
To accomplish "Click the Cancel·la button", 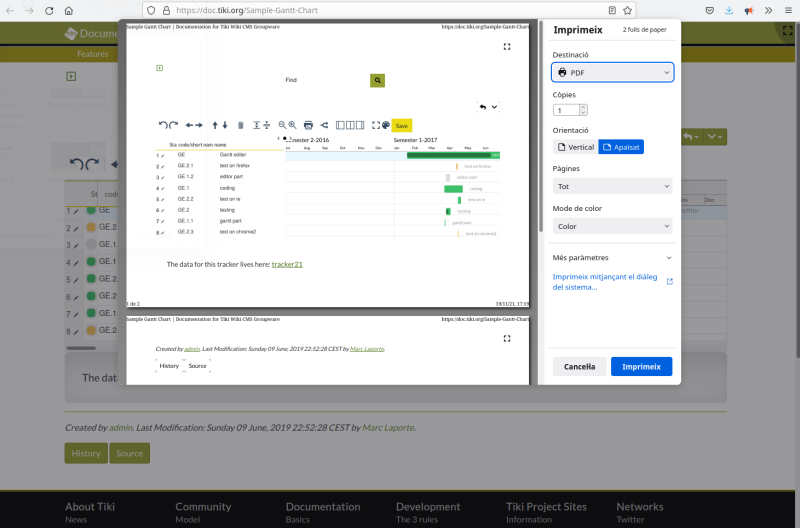I will (580, 366).
